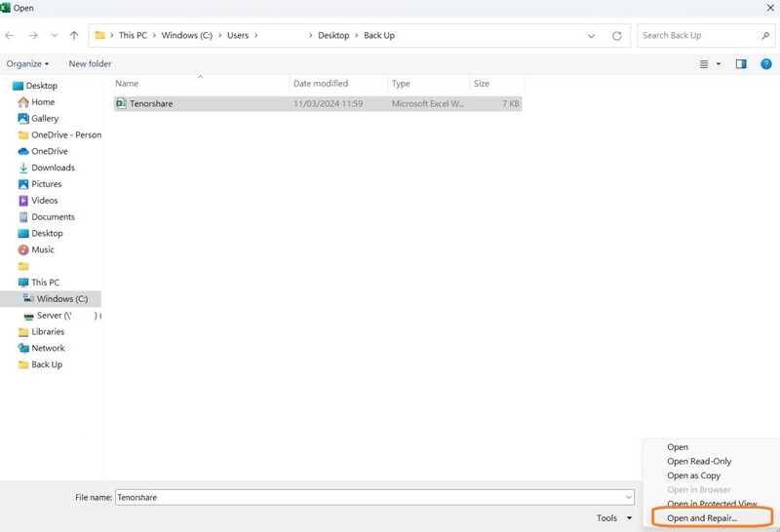780x532 pixels.
Task: Choose Open Read-Only option
Action: [x=699, y=462]
